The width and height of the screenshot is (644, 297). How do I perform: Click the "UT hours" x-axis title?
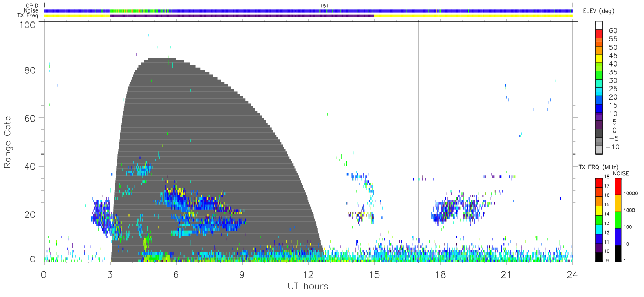(x=308, y=286)
